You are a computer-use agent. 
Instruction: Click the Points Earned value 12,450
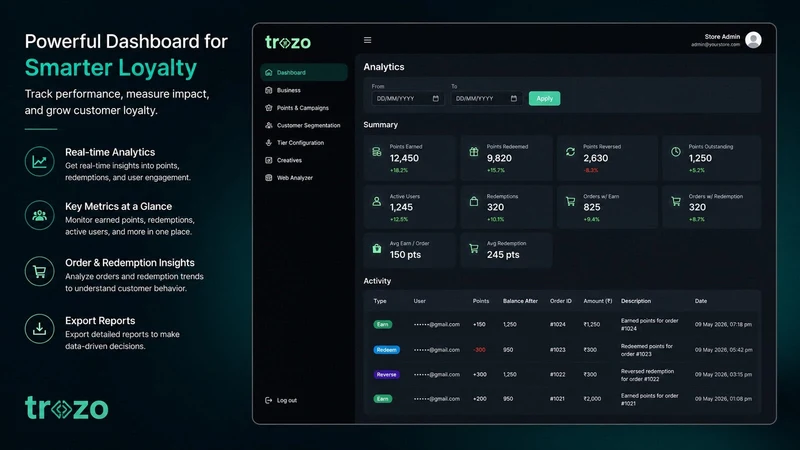click(x=404, y=158)
